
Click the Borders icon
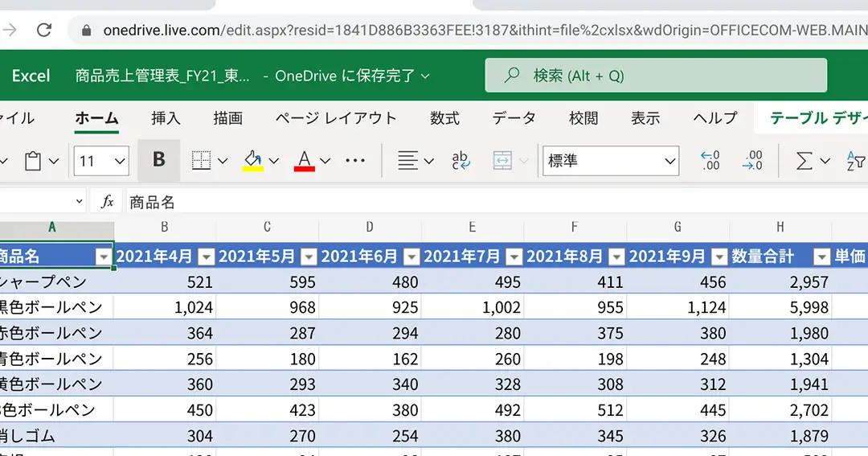coord(201,161)
